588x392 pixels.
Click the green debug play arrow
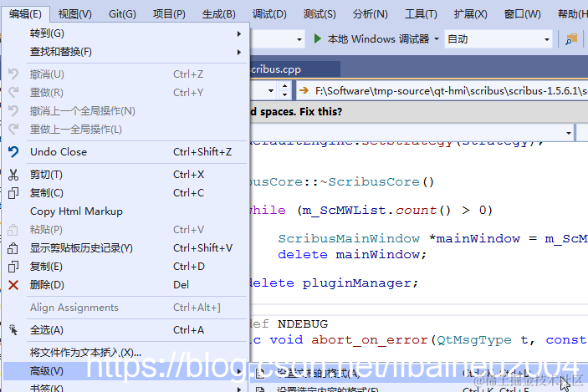[x=317, y=38]
